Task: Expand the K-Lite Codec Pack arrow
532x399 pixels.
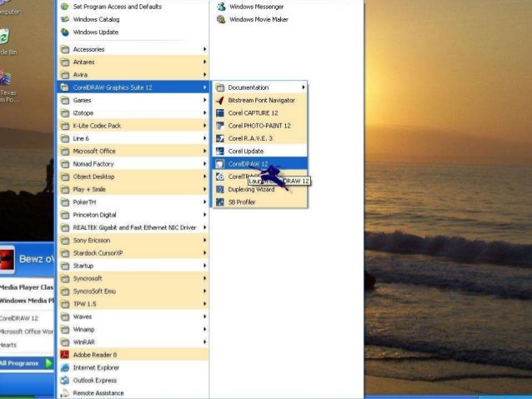Action: click(x=204, y=126)
